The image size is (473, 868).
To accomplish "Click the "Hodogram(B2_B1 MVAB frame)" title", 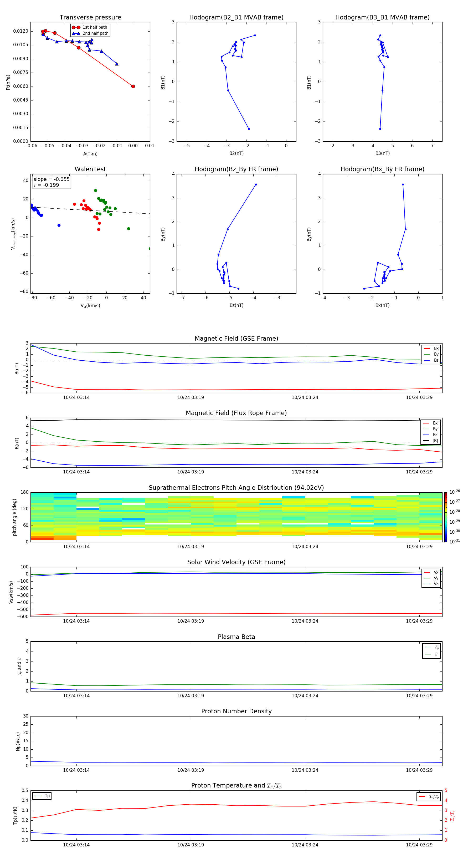I will click(x=236, y=18).
